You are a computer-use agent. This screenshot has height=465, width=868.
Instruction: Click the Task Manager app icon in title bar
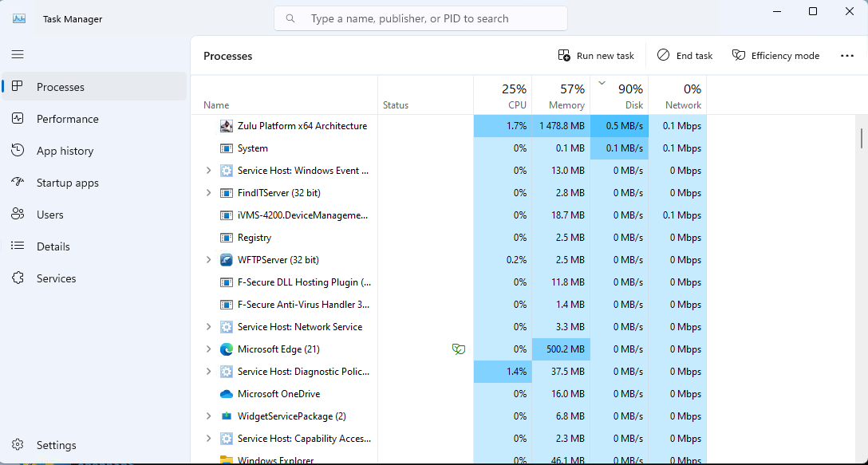coord(19,18)
